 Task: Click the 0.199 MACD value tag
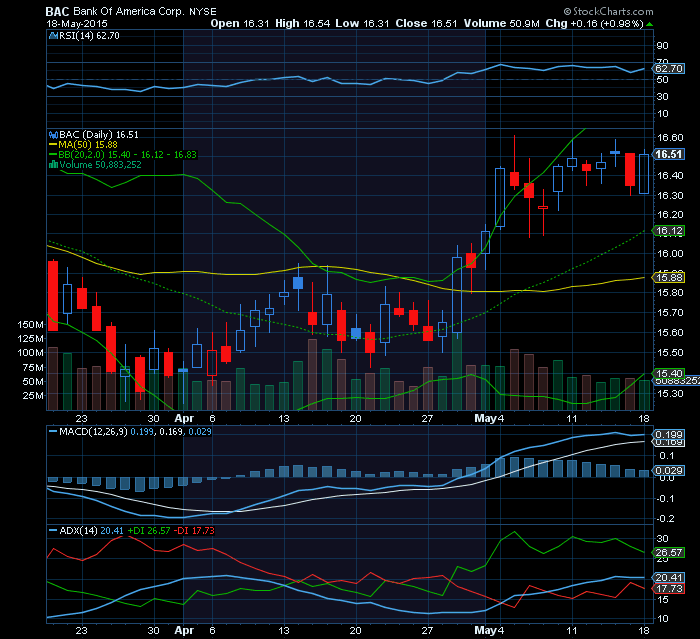(x=669, y=435)
